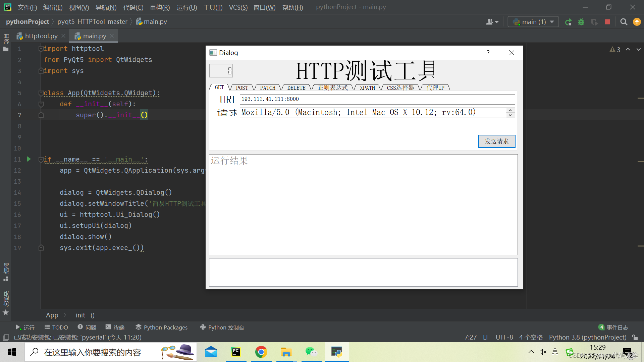The height and width of the screenshot is (362, 644).
Task: Go to next highlighted warning arrow
Action: pos(638,49)
